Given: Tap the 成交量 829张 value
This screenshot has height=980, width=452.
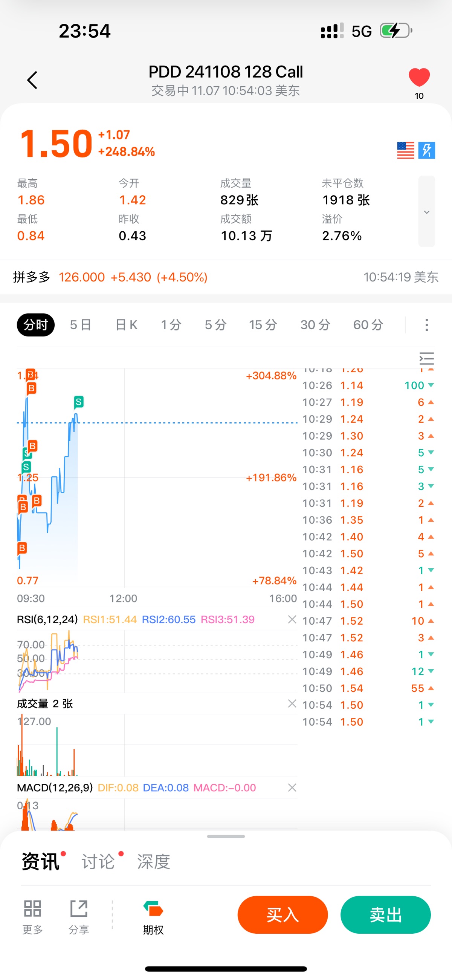Looking at the screenshot, I should pos(239,200).
